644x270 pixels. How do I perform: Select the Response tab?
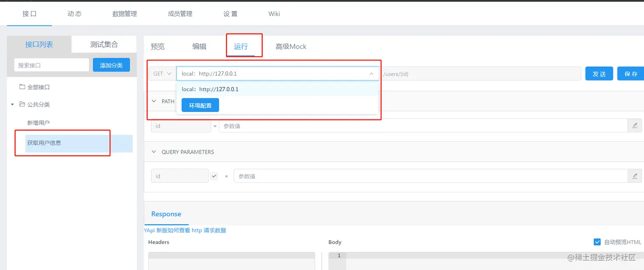coord(166,214)
